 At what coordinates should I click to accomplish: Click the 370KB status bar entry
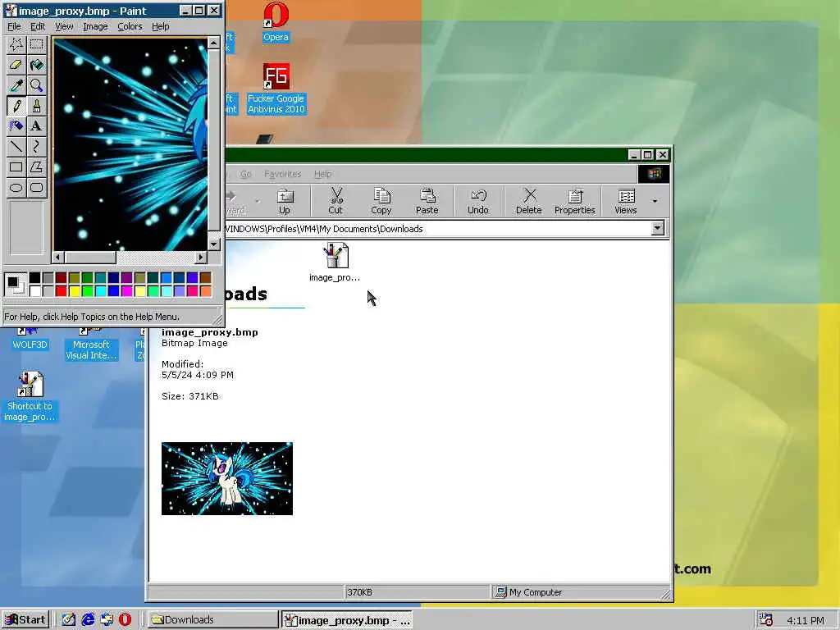[417, 592]
